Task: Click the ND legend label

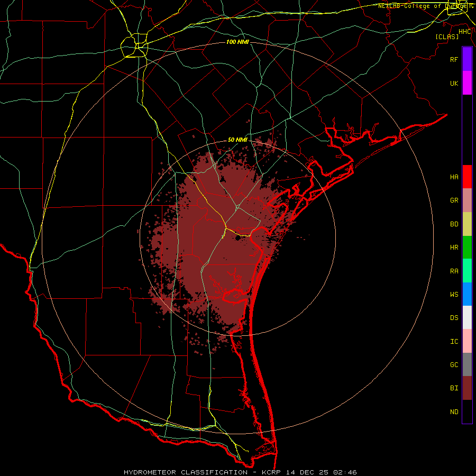Action: pyautogui.click(x=454, y=412)
